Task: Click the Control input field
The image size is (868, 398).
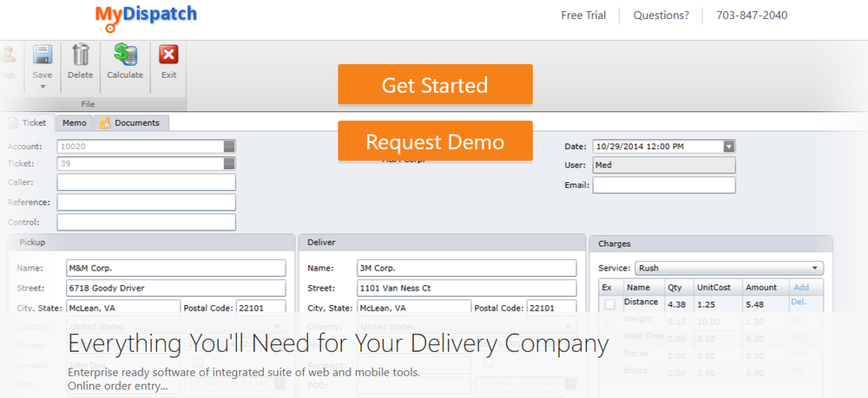Action: click(x=146, y=222)
